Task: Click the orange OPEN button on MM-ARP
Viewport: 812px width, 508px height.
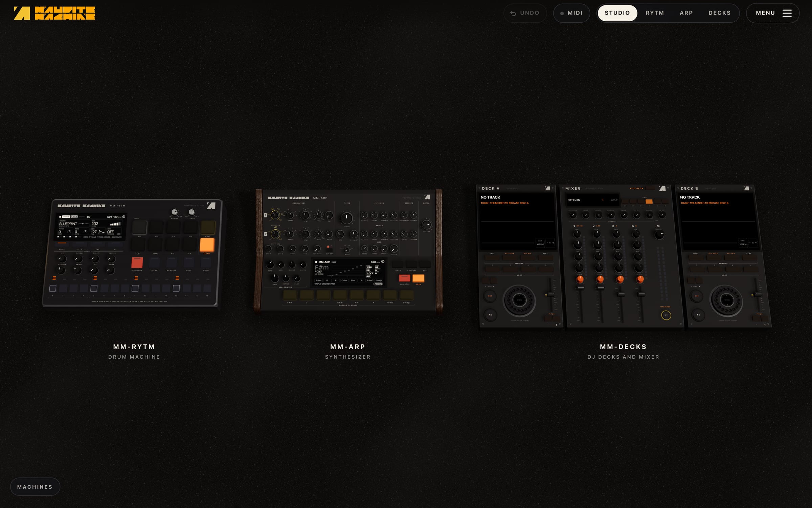Action: (418, 278)
